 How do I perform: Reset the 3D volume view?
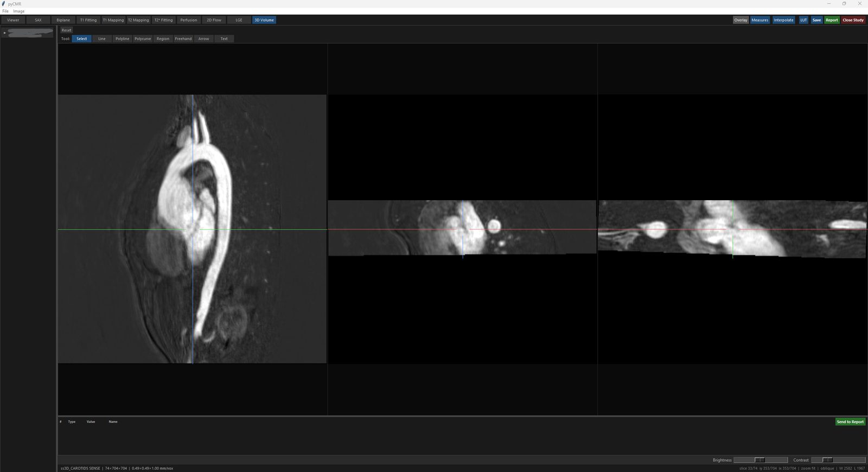click(66, 30)
